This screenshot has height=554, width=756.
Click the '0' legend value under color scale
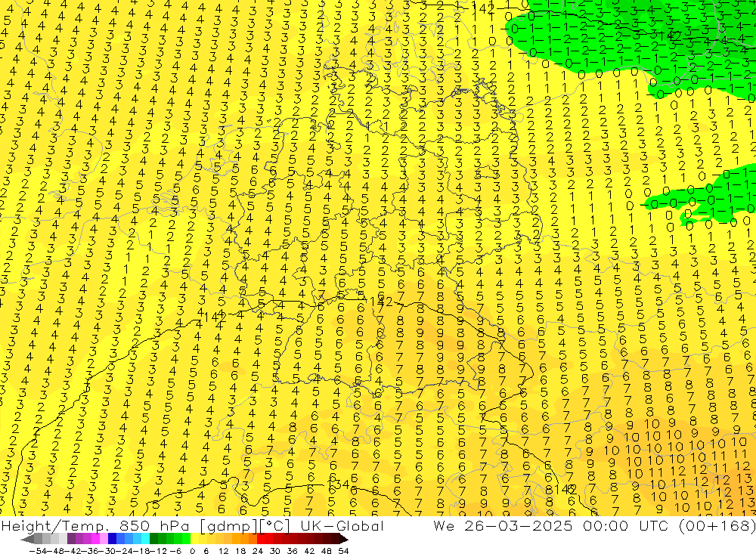pyautogui.click(x=192, y=550)
